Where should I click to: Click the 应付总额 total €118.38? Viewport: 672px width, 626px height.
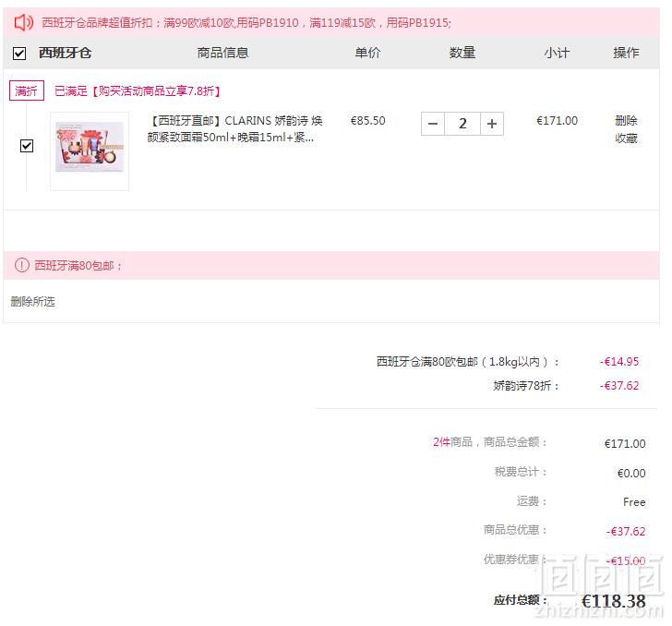[x=613, y=601]
